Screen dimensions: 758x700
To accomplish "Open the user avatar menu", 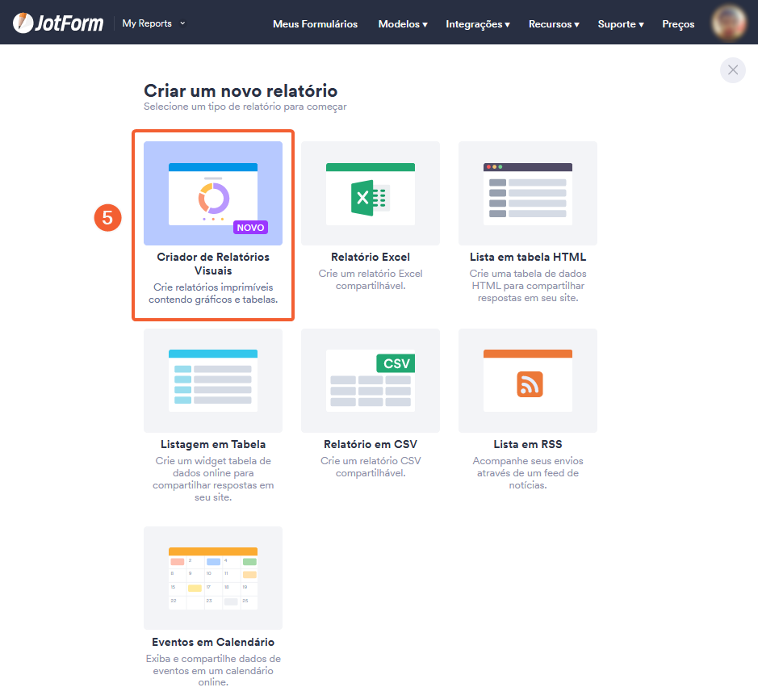I will (x=729, y=23).
